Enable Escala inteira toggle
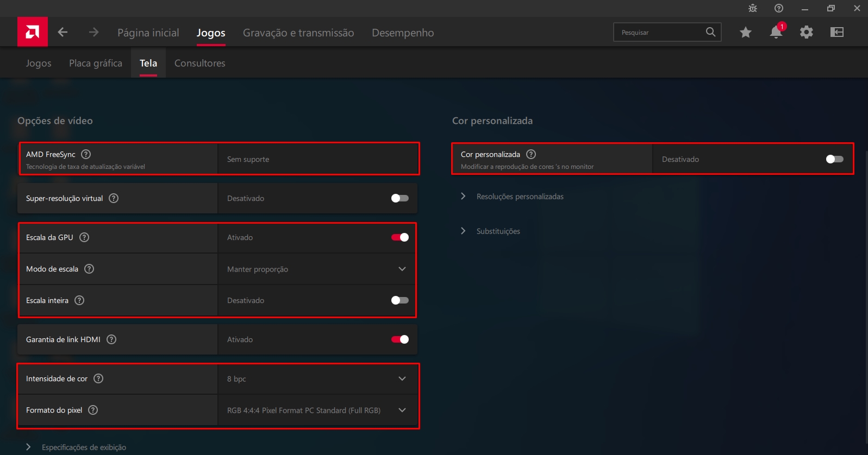The width and height of the screenshot is (868, 455). 400,300
